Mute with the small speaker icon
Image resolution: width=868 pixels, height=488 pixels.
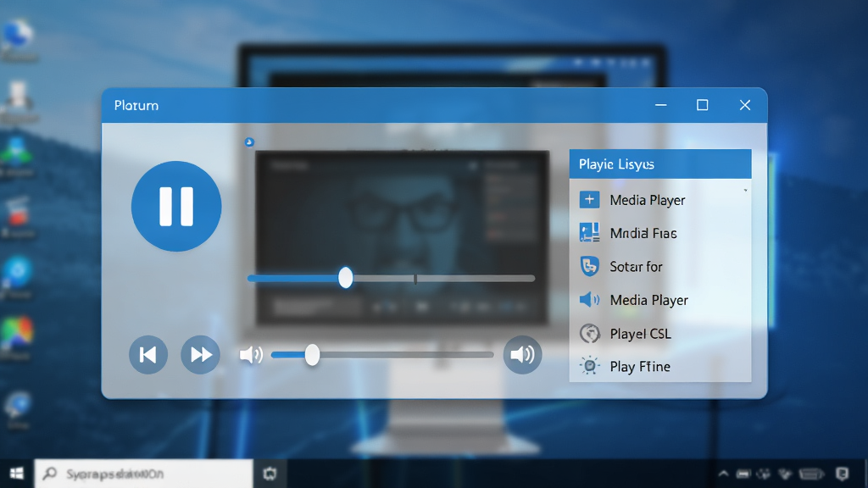251,355
